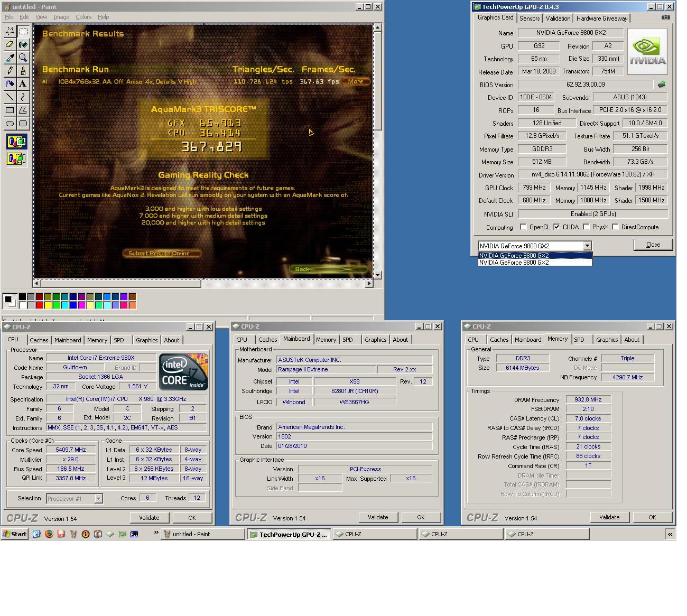
Task: Open Graphics tab in the Memory CPU-Z window
Action: click(607, 340)
